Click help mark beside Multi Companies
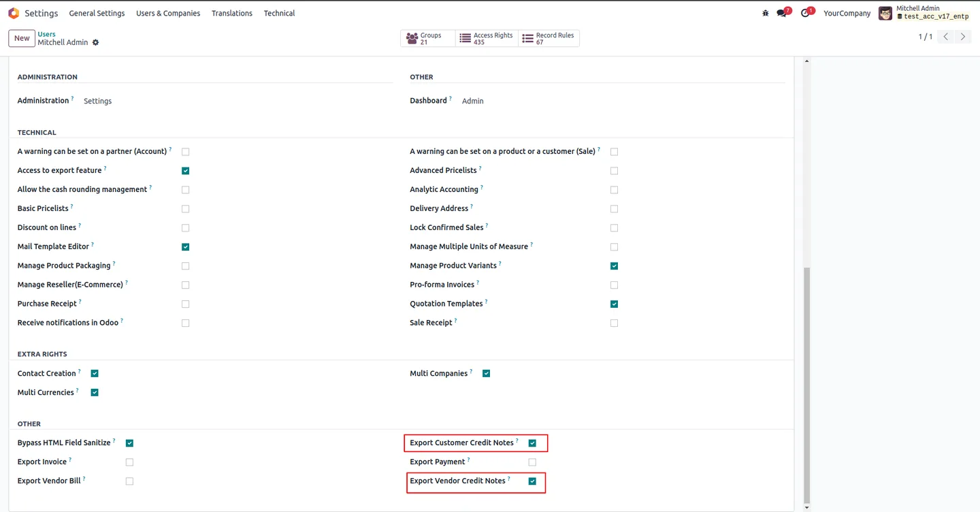980x512 pixels. pos(472,371)
